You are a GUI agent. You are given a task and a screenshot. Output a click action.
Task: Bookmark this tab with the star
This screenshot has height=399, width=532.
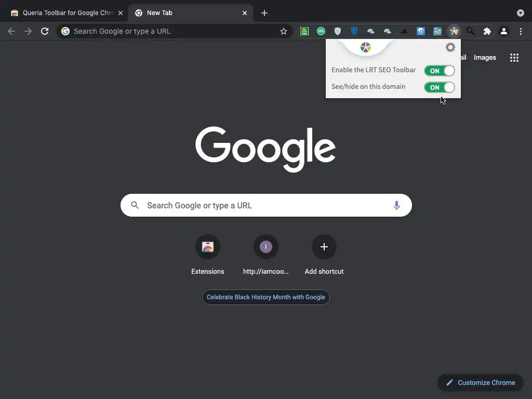tap(284, 31)
